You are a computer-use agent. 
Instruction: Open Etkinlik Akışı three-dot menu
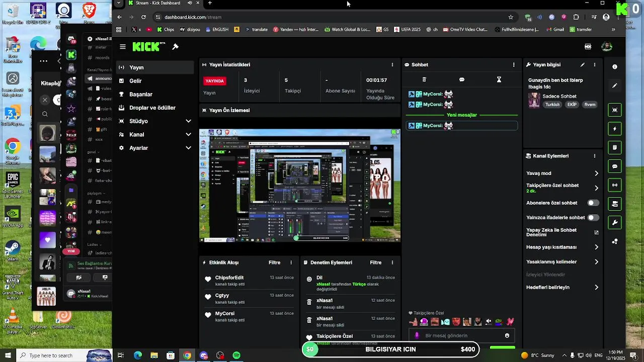click(x=291, y=262)
